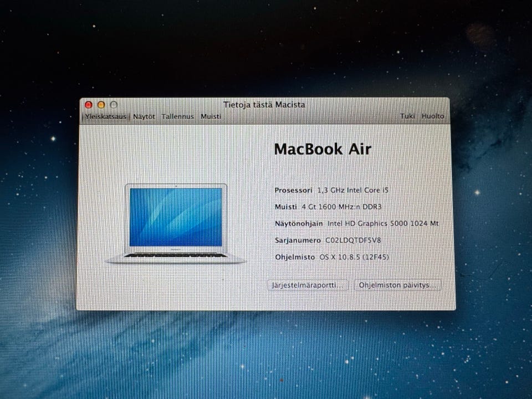Click memory value 4 Gt 1600 MHz:n DDR3
This screenshot has height=399, width=532.
point(342,207)
